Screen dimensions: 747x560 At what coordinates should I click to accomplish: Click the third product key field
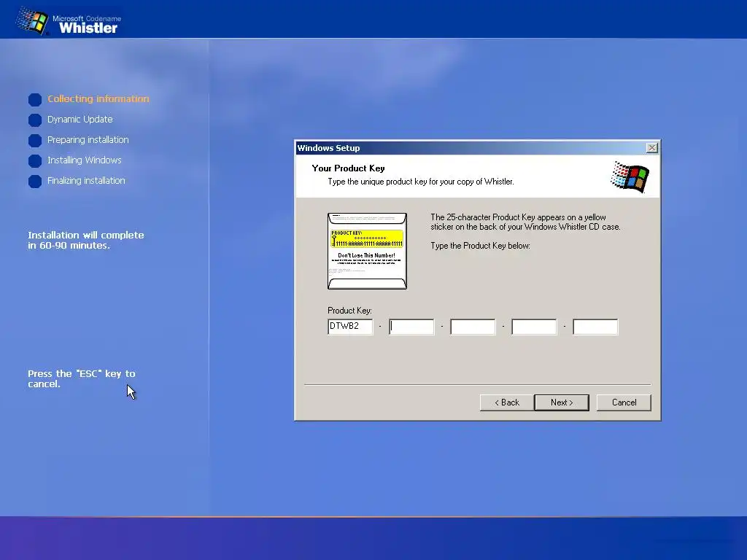pos(473,327)
